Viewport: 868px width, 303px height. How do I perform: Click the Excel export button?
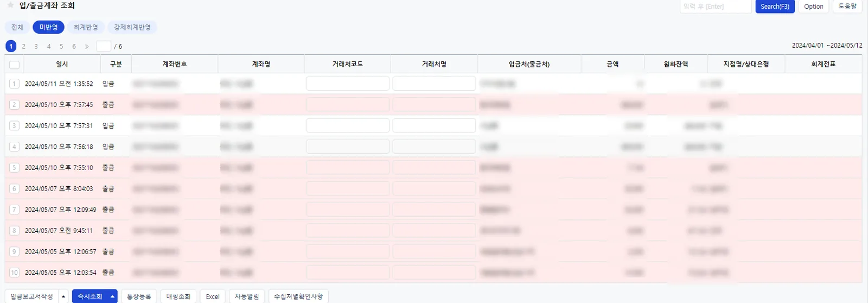[x=213, y=296]
